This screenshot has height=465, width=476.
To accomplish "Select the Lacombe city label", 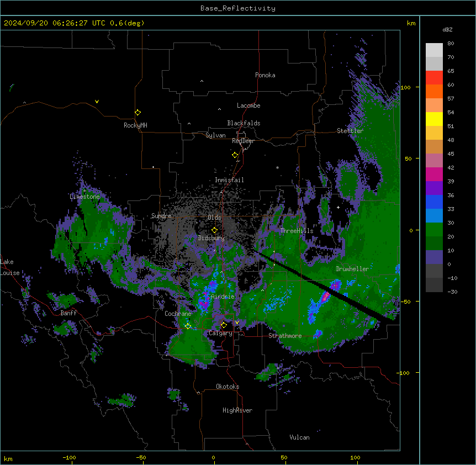I will point(248,105).
